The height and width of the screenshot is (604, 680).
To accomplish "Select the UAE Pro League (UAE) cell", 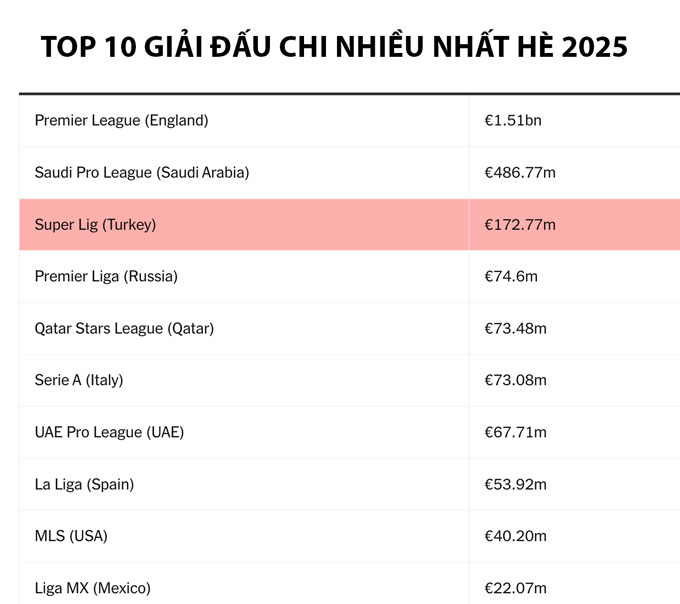I will 109,432.
